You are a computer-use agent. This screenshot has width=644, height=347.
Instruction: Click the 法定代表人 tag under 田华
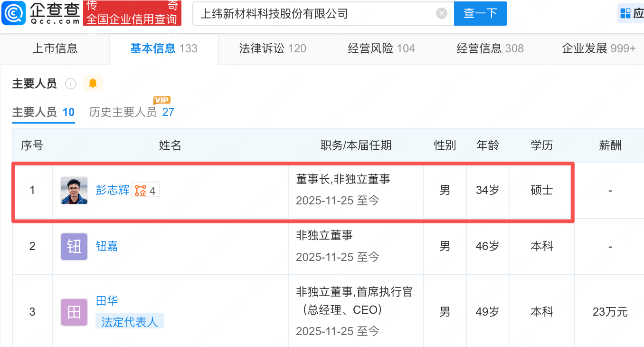(130, 321)
